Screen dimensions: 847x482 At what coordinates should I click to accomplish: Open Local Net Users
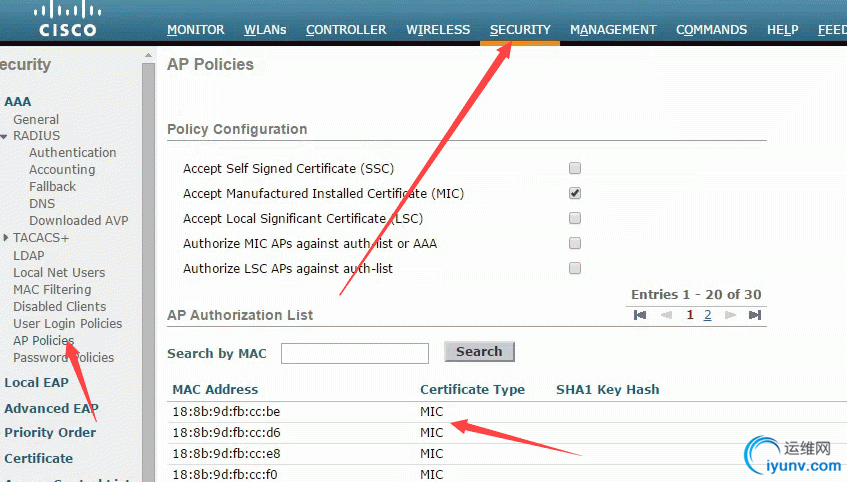[x=59, y=273]
